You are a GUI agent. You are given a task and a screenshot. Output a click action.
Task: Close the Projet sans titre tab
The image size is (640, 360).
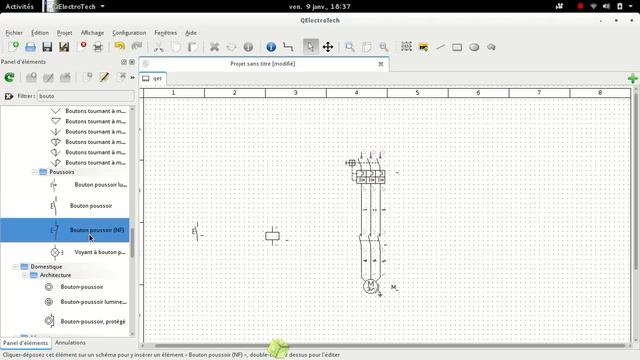381,64
